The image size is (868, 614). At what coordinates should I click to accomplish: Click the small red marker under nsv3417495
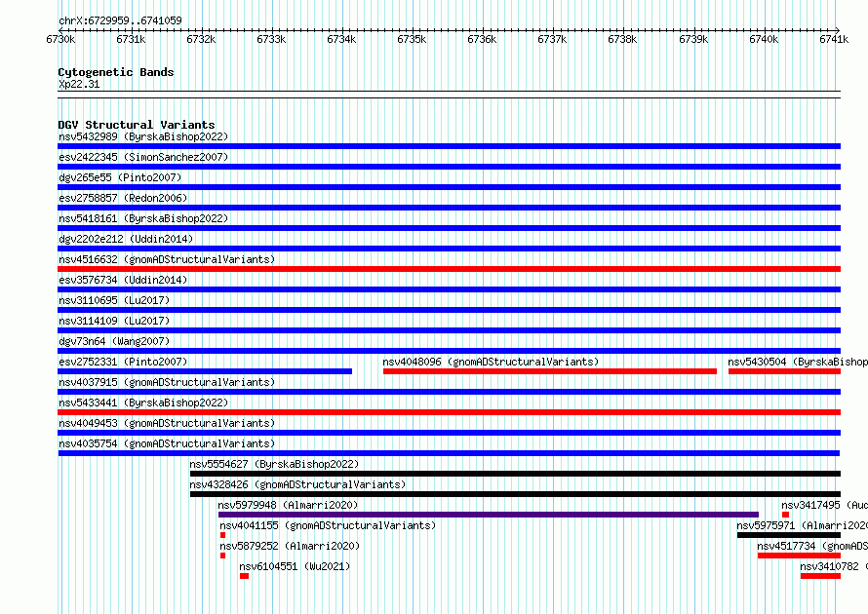785,515
